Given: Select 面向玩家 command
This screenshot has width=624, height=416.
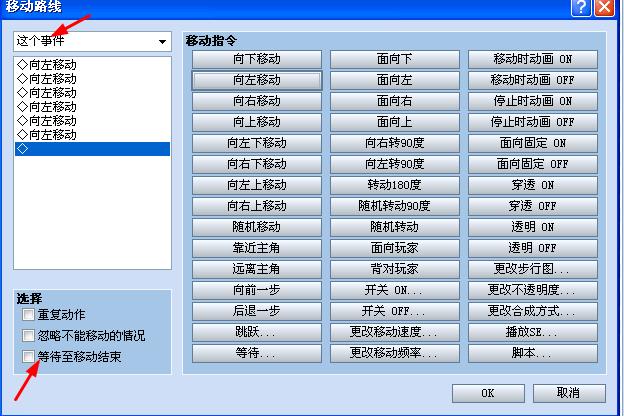Looking at the screenshot, I should coord(395,248).
